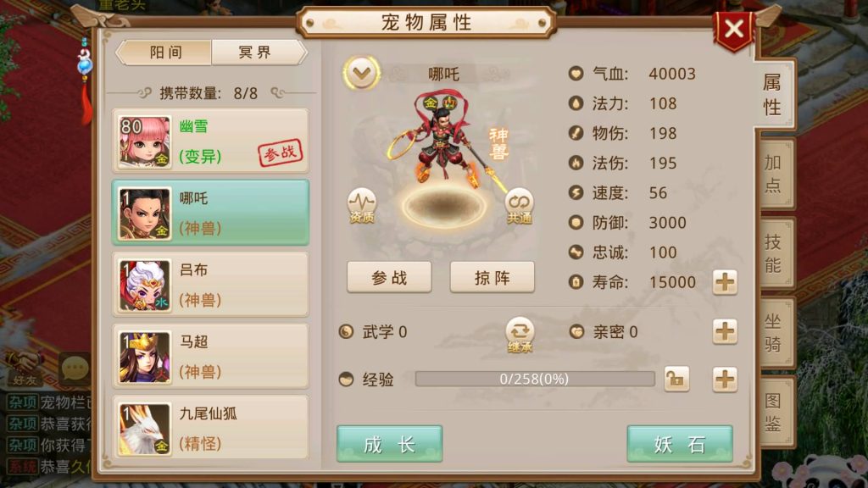Open the 好友 friends icon
The width and height of the screenshot is (868, 488).
[25, 368]
